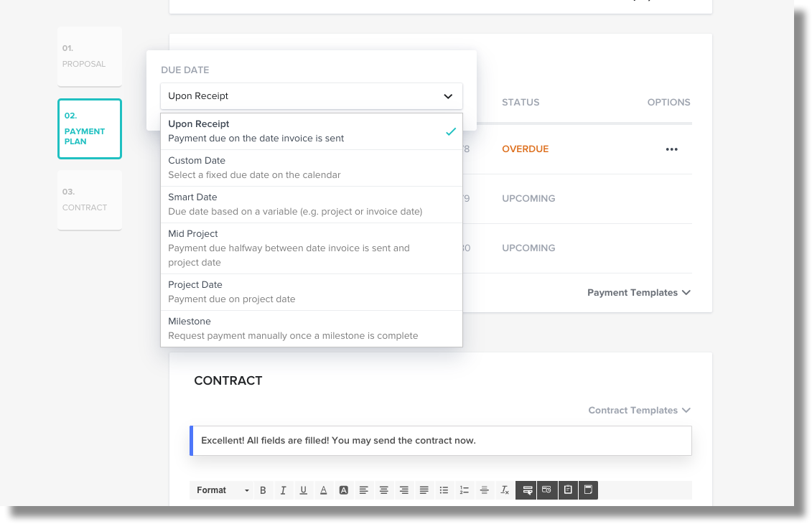The width and height of the screenshot is (812, 524).
Task: Expand the Contract Templates menu
Action: (639, 411)
